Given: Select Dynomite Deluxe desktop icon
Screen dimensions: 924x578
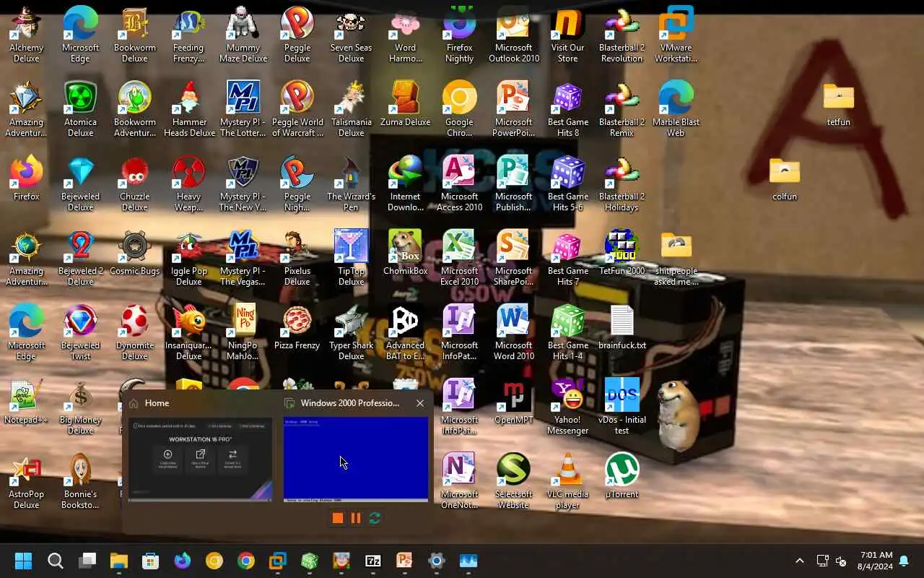Looking at the screenshot, I should (x=134, y=332).
